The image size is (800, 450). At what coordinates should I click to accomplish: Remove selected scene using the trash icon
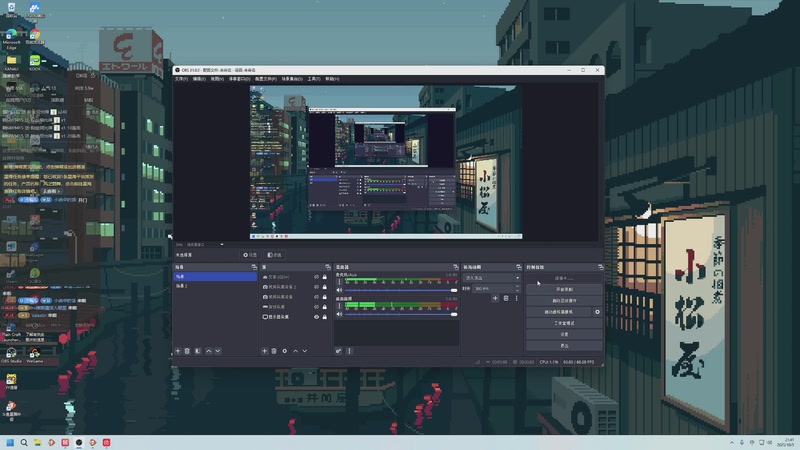[x=187, y=351]
